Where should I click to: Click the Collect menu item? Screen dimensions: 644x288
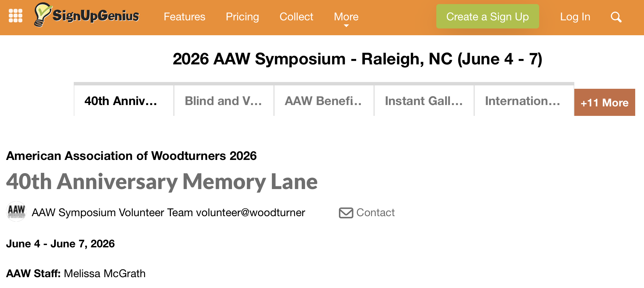(296, 17)
